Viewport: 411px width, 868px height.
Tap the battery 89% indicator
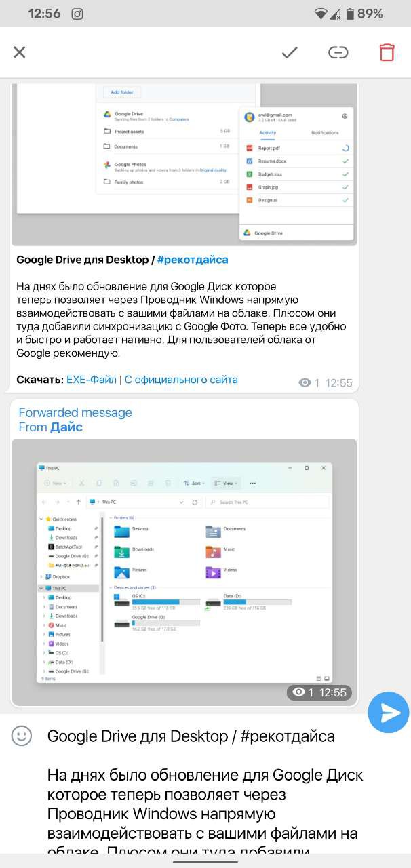click(365, 14)
